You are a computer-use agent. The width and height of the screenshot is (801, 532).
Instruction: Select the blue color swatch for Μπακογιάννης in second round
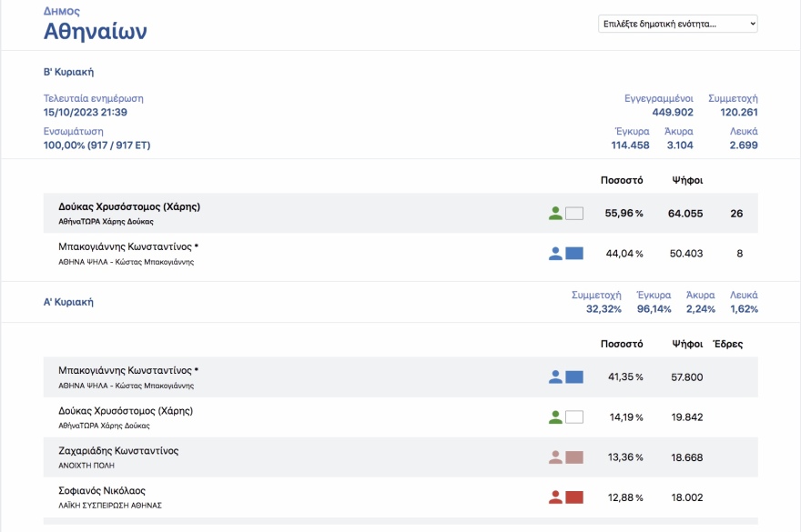pyautogui.click(x=574, y=254)
